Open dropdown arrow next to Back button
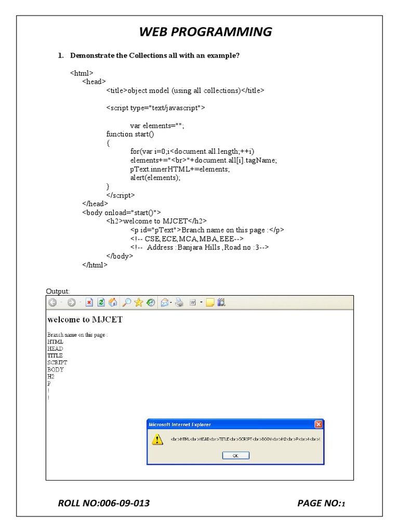399x532 pixels. coord(61,302)
